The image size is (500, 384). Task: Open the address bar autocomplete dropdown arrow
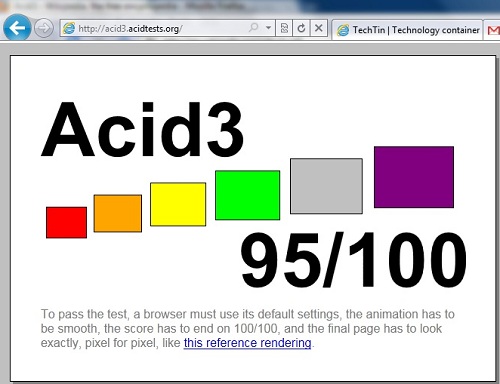(268, 28)
